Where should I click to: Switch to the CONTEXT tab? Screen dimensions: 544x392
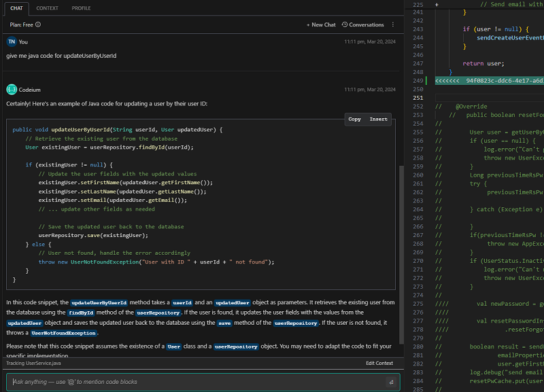coord(47,8)
